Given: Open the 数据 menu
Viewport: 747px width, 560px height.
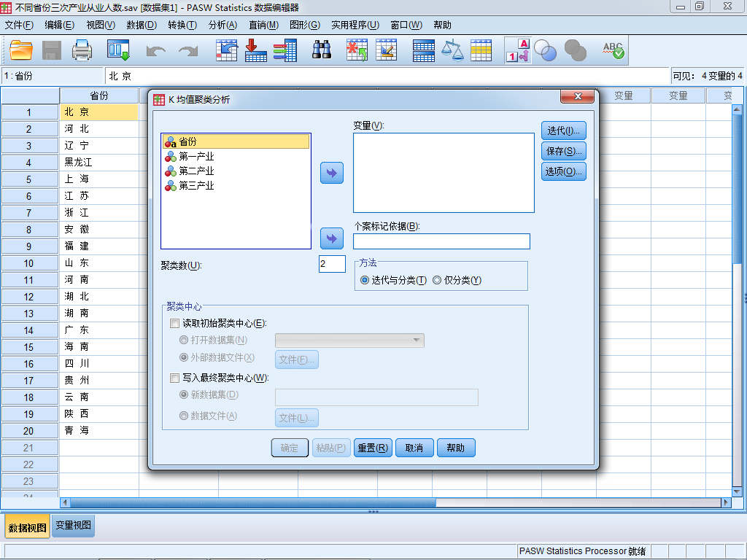Looking at the screenshot, I should coord(142,25).
